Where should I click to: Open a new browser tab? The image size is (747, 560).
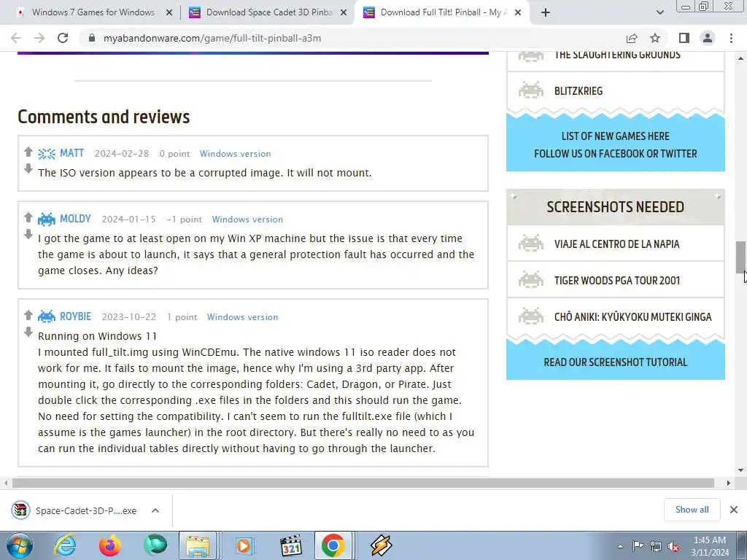point(546,12)
